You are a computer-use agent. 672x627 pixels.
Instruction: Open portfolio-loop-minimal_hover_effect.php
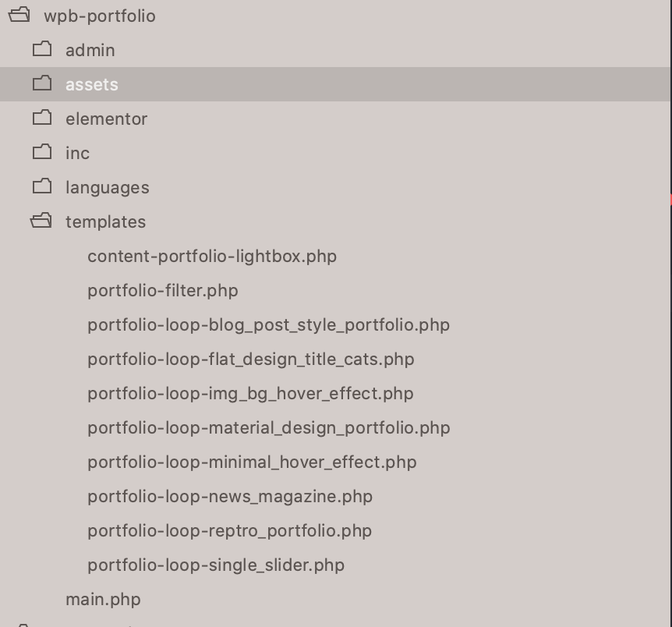(252, 462)
